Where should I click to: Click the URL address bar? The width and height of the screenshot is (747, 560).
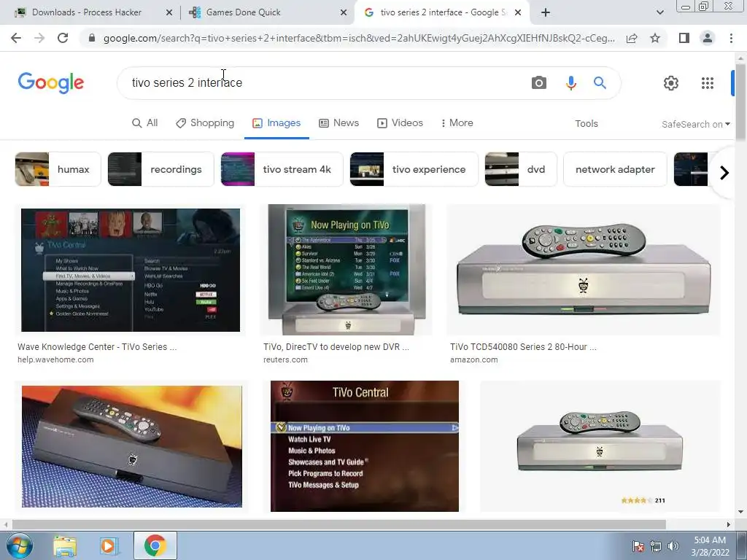coord(359,38)
